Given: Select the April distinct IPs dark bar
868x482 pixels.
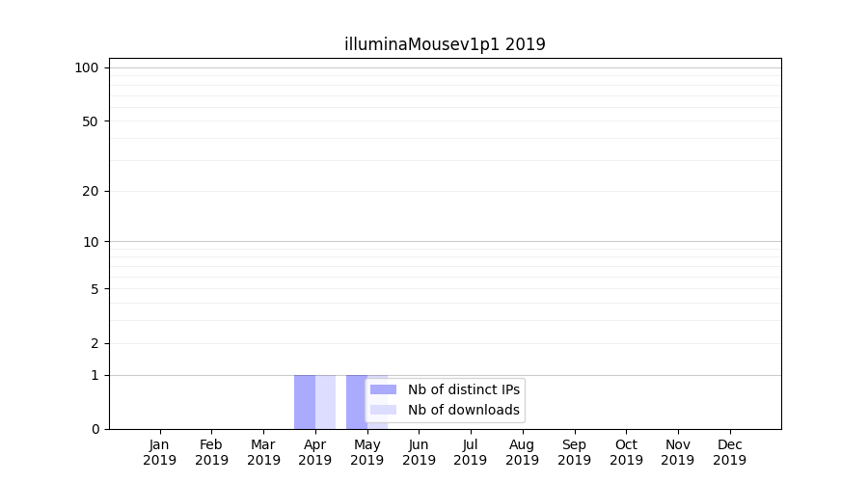Looking at the screenshot, I should pos(305,402).
